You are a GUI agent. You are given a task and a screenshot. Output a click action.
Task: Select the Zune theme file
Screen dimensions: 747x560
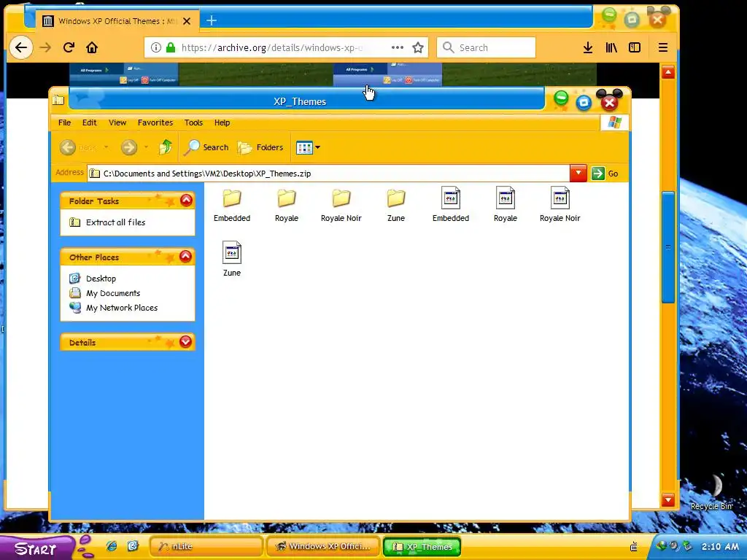pyautogui.click(x=232, y=260)
